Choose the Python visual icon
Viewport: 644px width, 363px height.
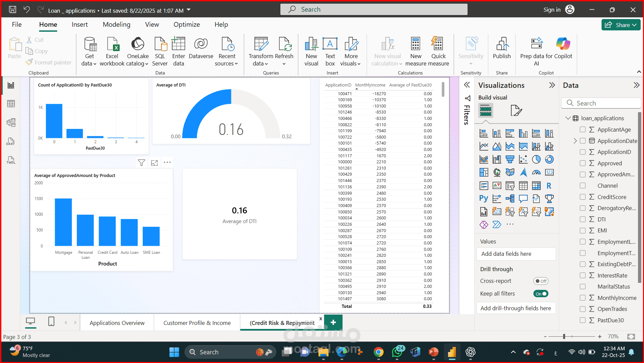pyautogui.click(x=483, y=198)
